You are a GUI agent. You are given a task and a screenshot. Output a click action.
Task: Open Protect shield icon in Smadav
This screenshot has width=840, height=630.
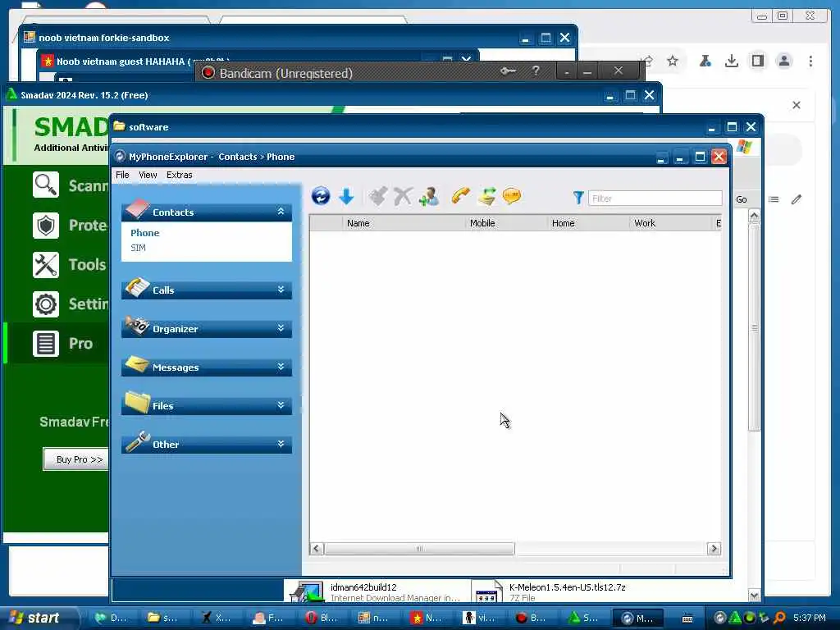pyautogui.click(x=46, y=225)
